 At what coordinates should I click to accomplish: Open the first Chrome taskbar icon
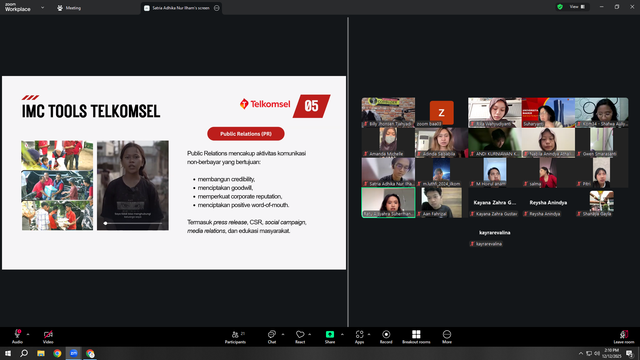coord(57,353)
